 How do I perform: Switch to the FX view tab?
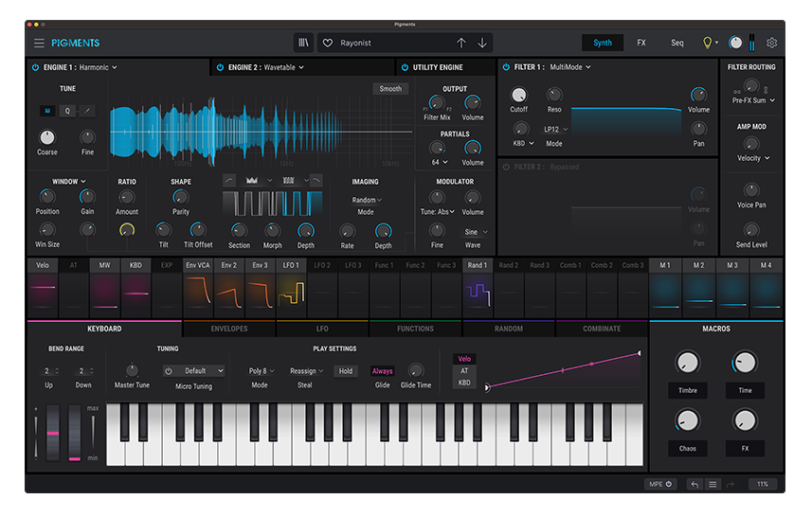coord(641,43)
